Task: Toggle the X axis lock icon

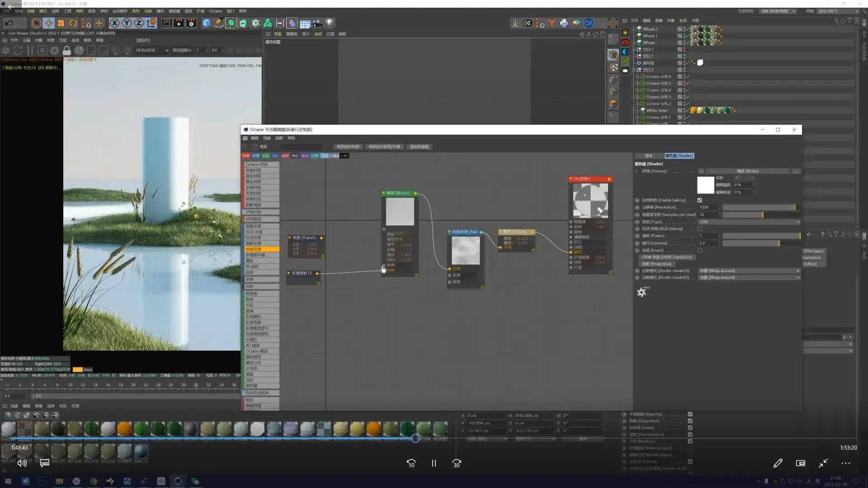Action: (114, 23)
